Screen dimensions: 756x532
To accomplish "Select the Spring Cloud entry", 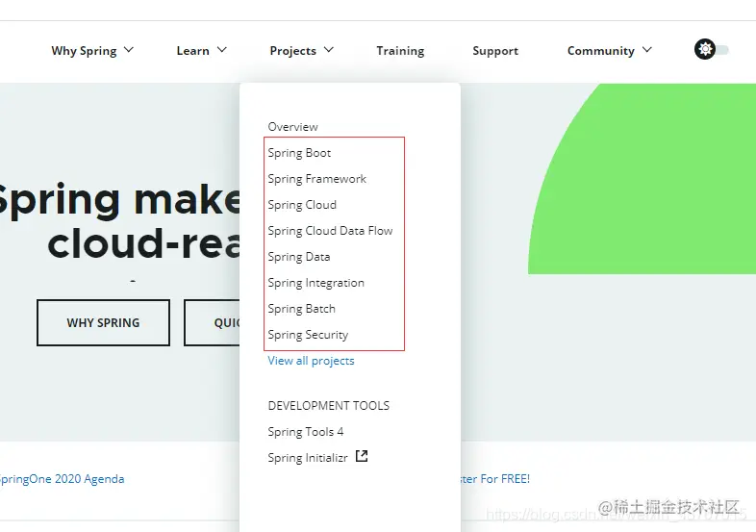I will [x=302, y=205].
